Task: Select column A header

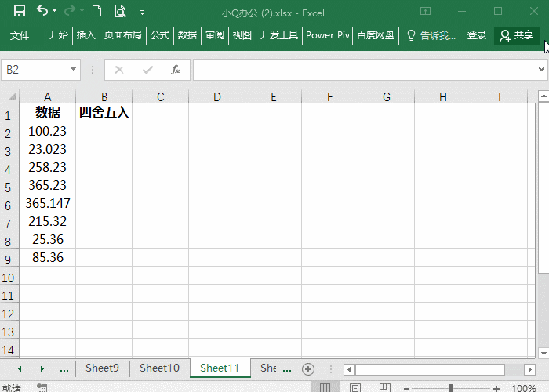Action: tap(48, 96)
